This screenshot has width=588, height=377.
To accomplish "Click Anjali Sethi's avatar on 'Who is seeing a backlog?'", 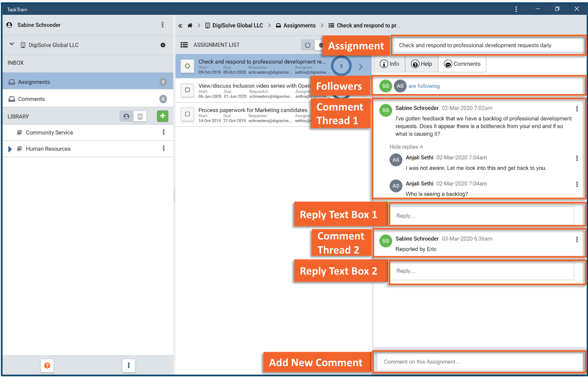I will click(x=396, y=186).
